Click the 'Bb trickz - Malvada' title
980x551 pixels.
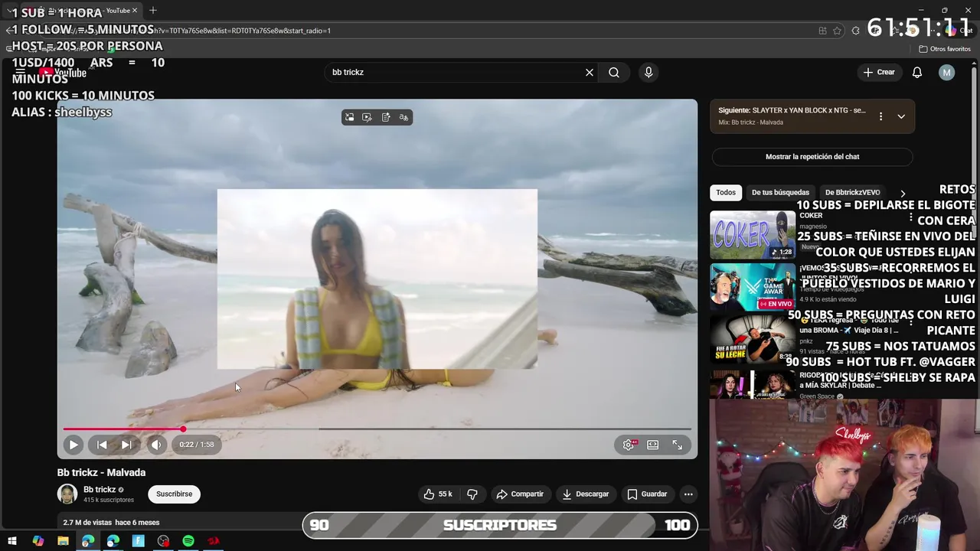[101, 473]
